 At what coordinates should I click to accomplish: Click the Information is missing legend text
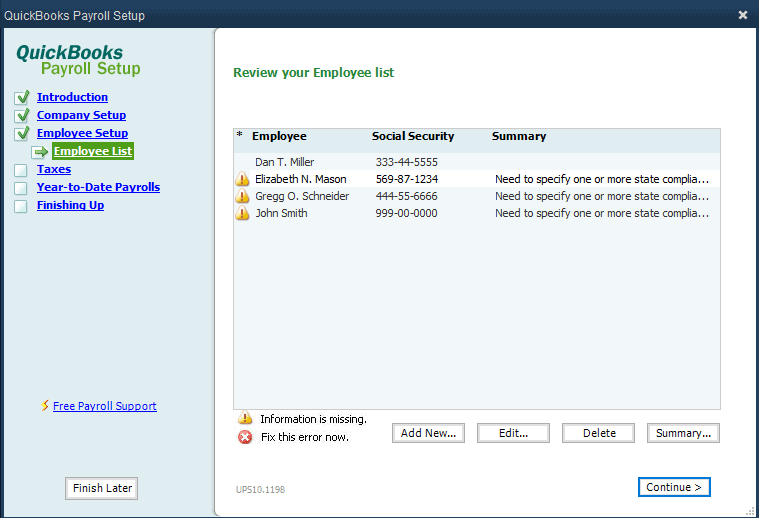pyautogui.click(x=314, y=419)
